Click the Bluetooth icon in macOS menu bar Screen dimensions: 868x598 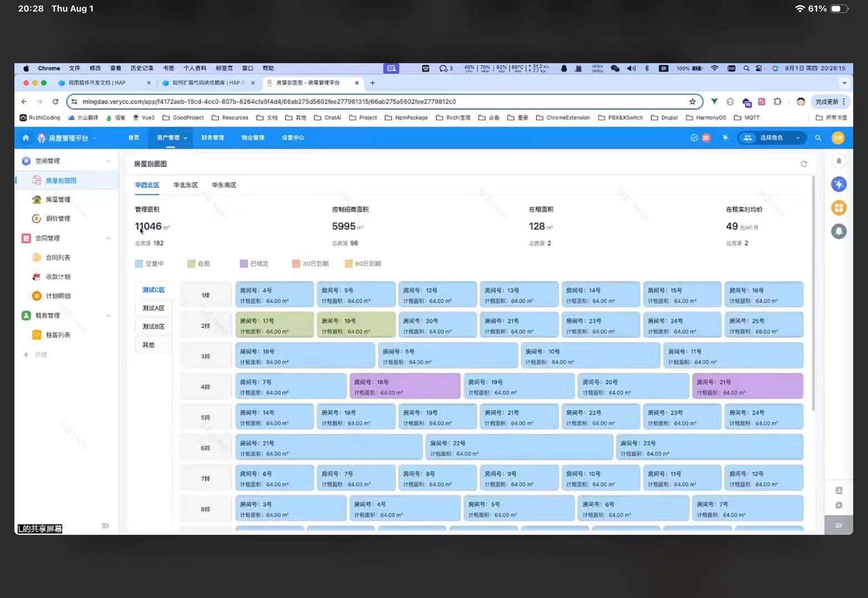(646, 69)
